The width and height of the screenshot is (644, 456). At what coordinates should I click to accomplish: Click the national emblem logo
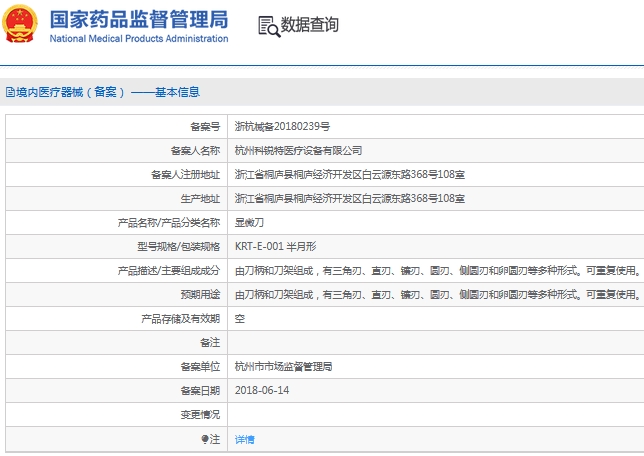(20, 23)
